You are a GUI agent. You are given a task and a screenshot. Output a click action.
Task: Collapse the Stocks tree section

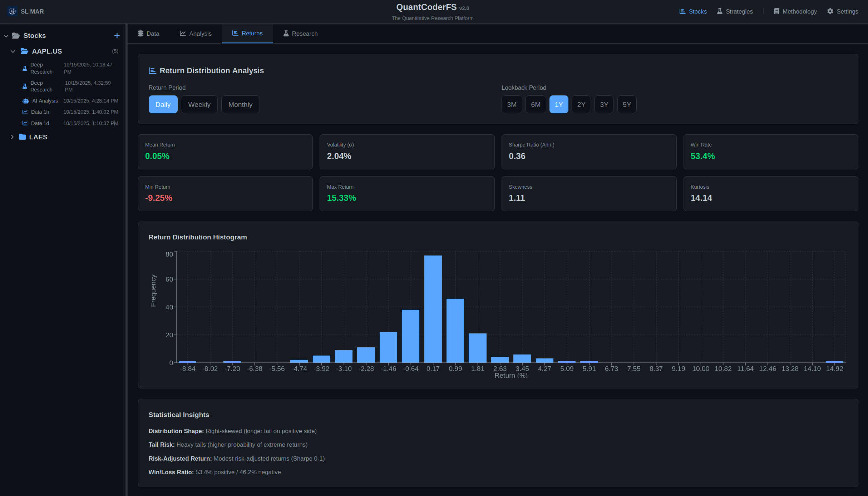(6, 35)
